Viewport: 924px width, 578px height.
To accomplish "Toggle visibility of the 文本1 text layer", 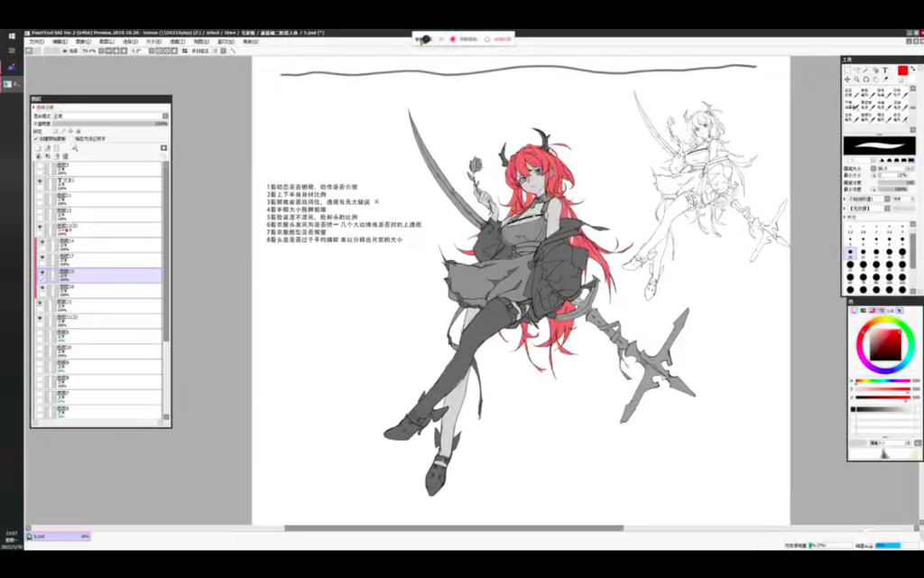I will click(38, 182).
